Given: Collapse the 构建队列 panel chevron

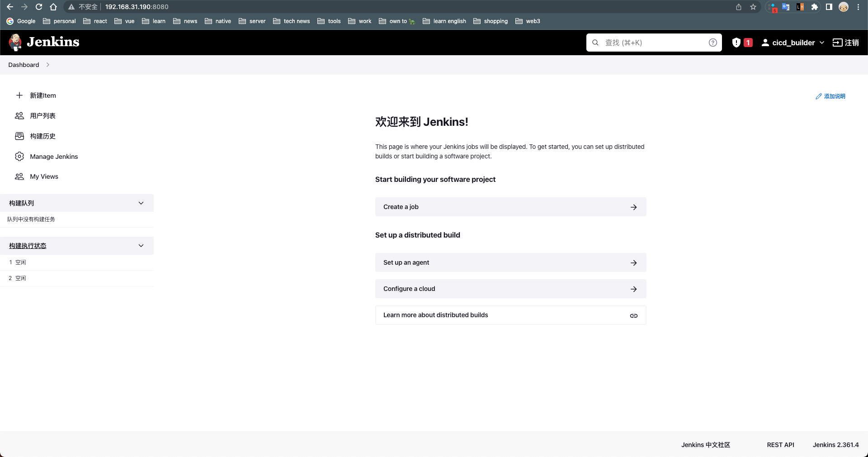Looking at the screenshot, I should [141, 203].
